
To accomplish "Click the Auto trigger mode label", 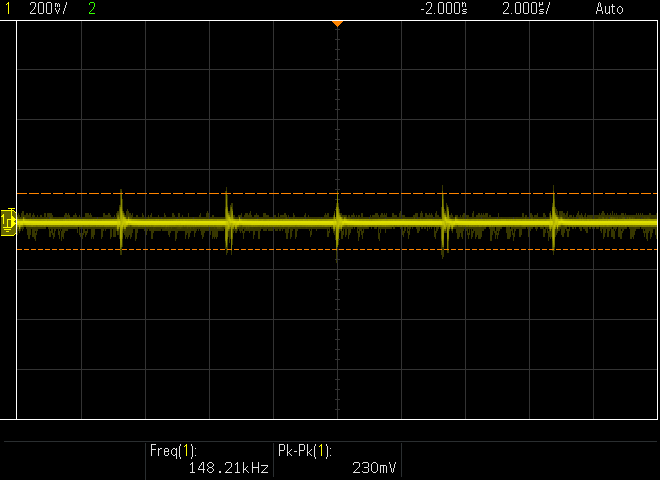I will coord(608,8).
